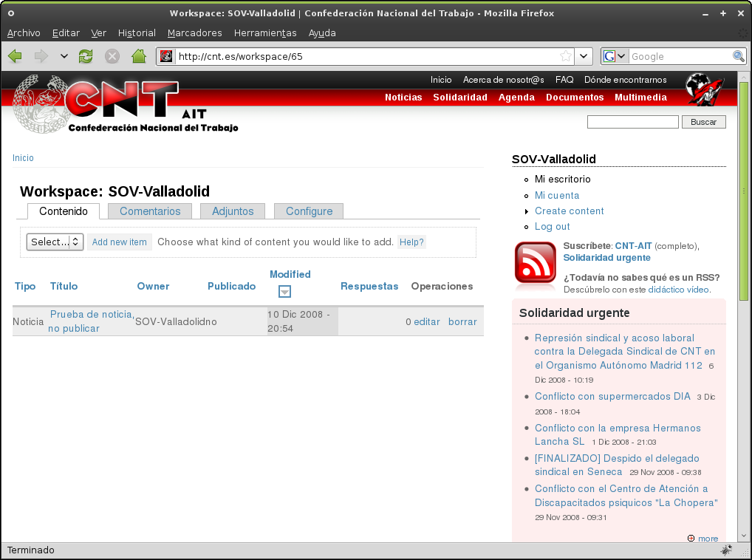Go to Noticias section

coord(403,98)
